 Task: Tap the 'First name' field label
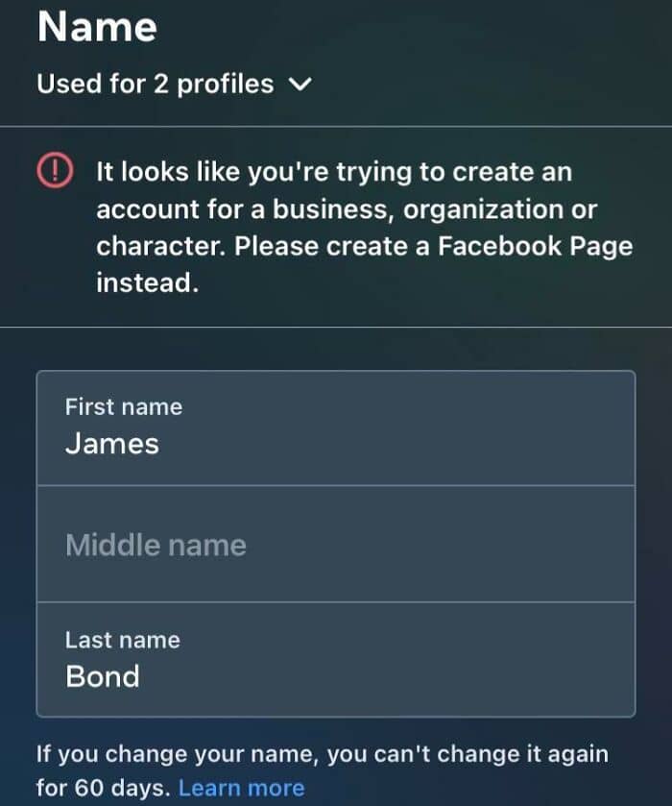[x=124, y=406]
